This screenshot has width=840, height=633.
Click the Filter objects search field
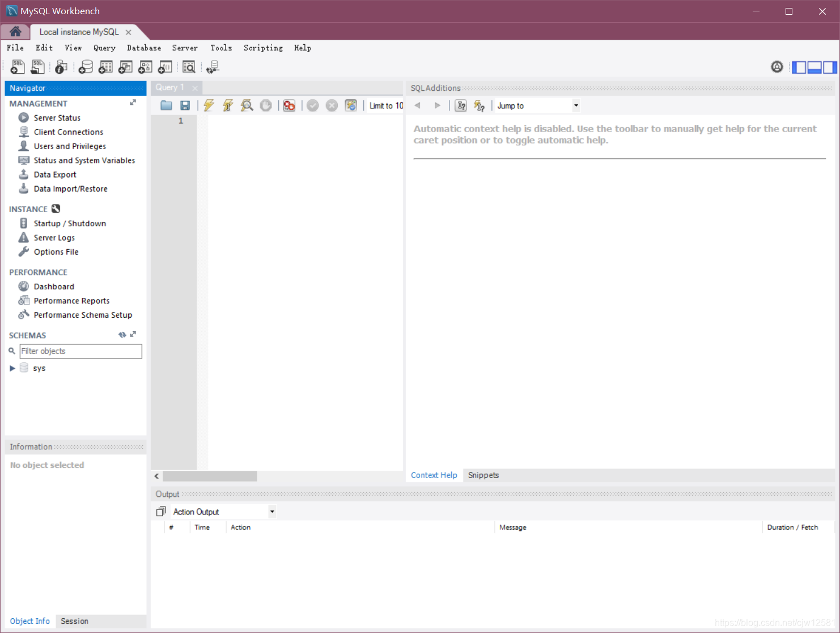coord(80,351)
